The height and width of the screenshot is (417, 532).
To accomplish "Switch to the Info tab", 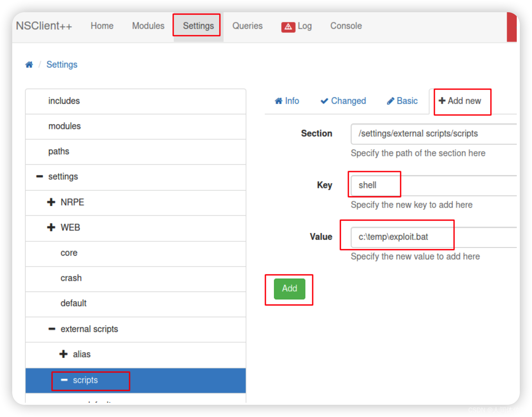I will (x=287, y=101).
